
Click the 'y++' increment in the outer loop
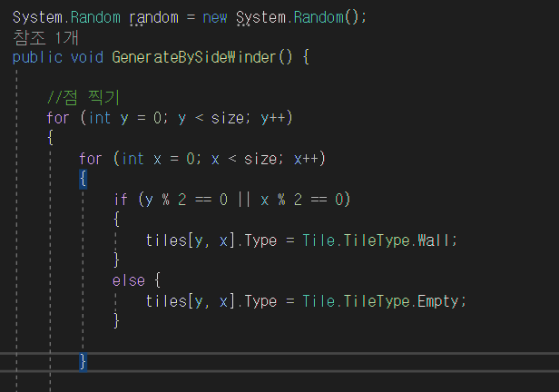[273, 118]
